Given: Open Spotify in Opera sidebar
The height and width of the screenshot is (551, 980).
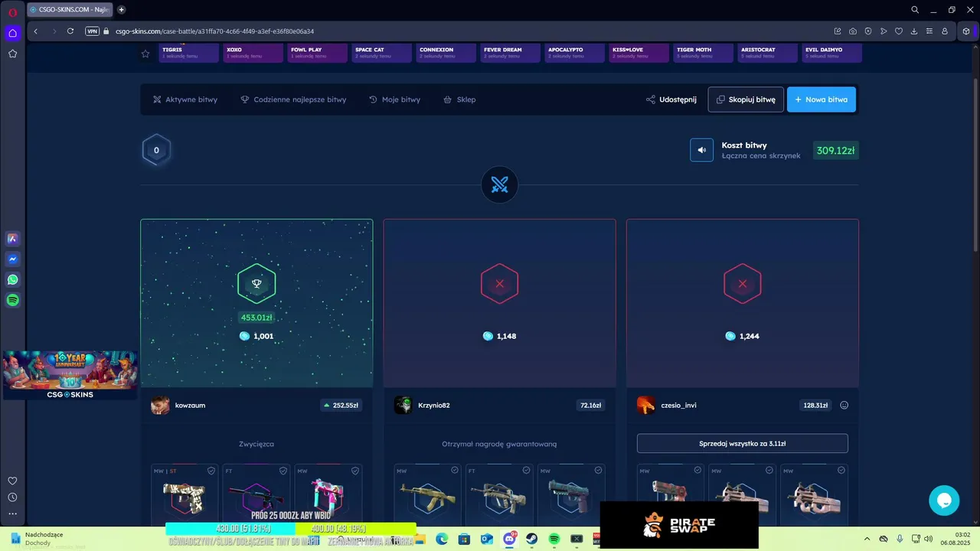Looking at the screenshot, I should 12,301.
